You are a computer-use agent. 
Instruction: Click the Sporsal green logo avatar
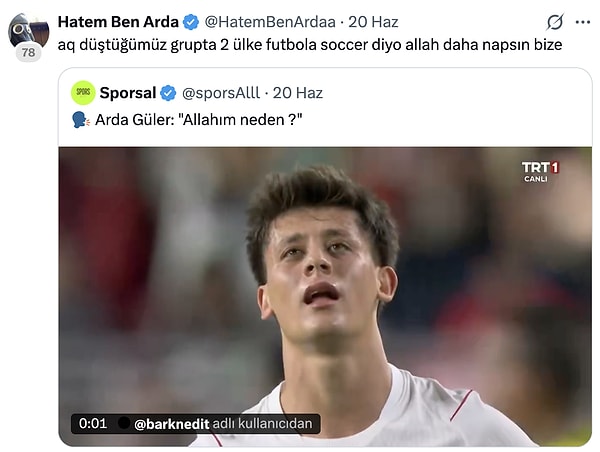click(x=83, y=93)
